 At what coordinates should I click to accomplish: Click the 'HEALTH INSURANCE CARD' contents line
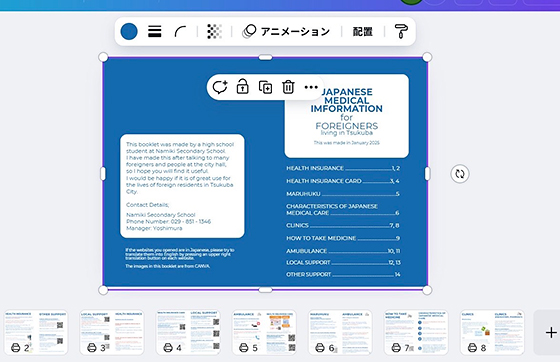coord(343,181)
